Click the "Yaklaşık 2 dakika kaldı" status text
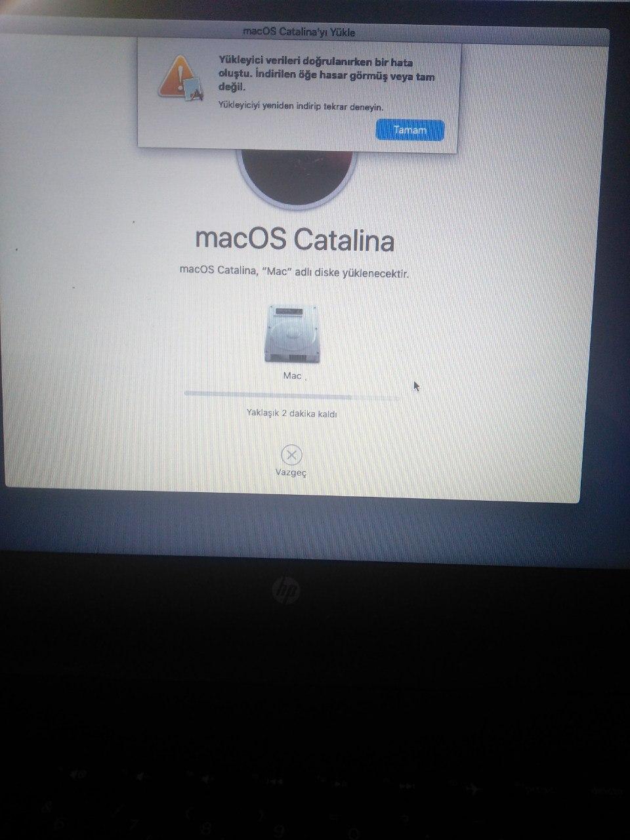 tap(292, 414)
